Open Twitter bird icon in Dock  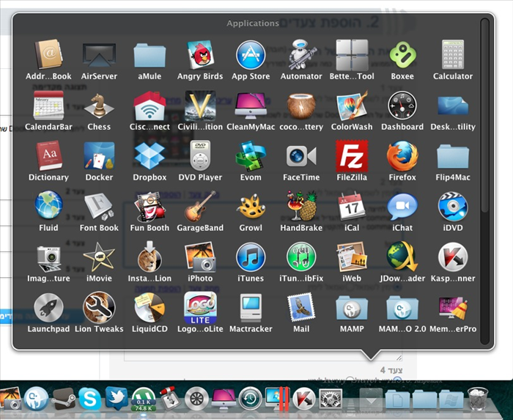coord(116,399)
